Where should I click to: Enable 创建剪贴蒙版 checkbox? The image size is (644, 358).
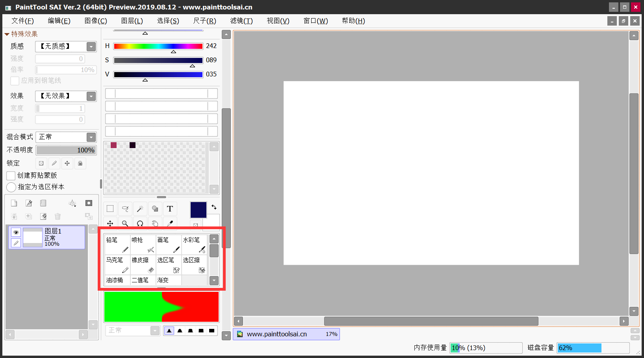point(11,176)
